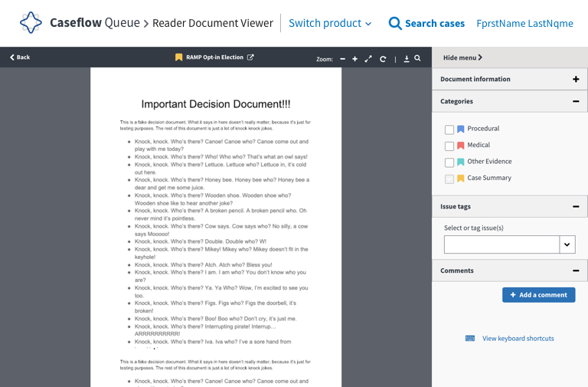Open the issue tag dropdown arrow
The width and height of the screenshot is (588, 387).
click(567, 244)
